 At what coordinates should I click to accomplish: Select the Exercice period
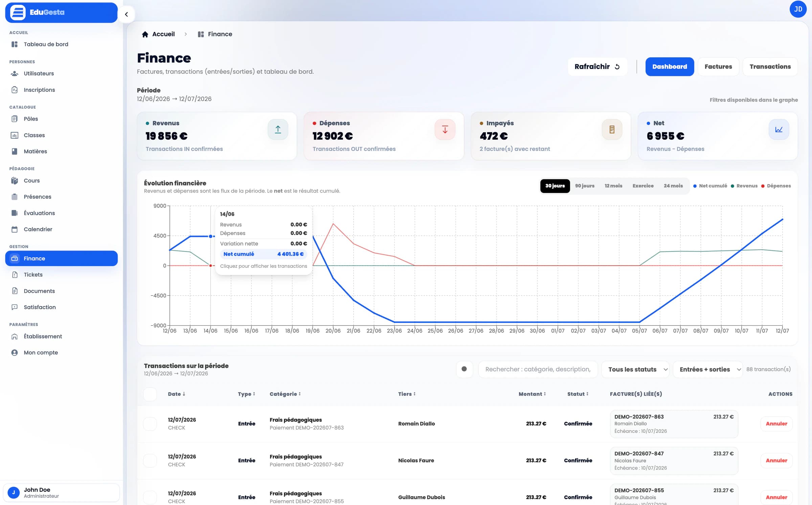point(643,186)
